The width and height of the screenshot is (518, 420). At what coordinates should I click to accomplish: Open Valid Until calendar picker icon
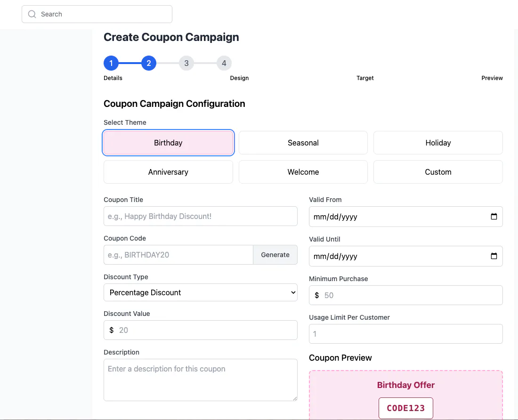pyautogui.click(x=494, y=256)
